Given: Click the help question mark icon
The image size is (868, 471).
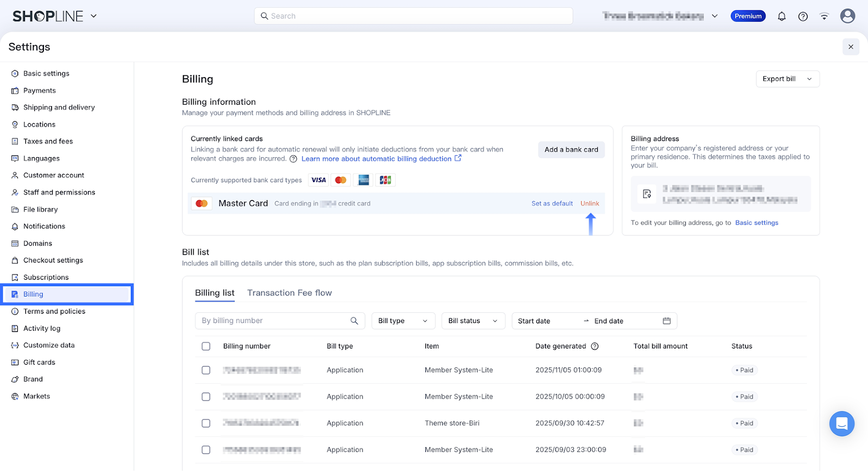Looking at the screenshot, I should click(x=803, y=16).
